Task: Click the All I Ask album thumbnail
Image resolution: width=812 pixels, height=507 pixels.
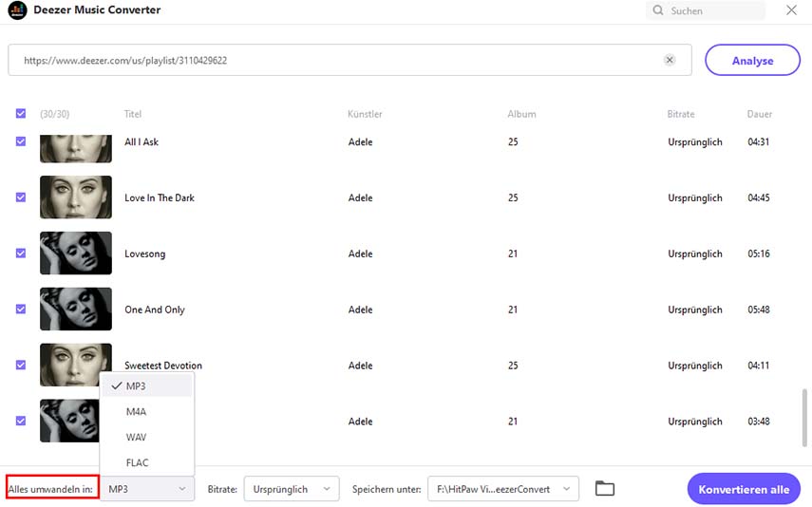Action: tap(76, 149)
